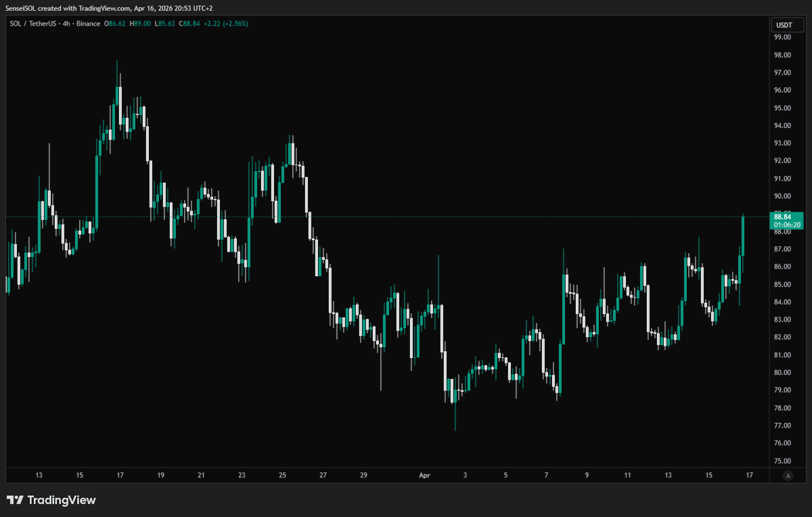Click the Binance exchange label
This screenshot has height=517, width=812.
(x=88, y=24)
